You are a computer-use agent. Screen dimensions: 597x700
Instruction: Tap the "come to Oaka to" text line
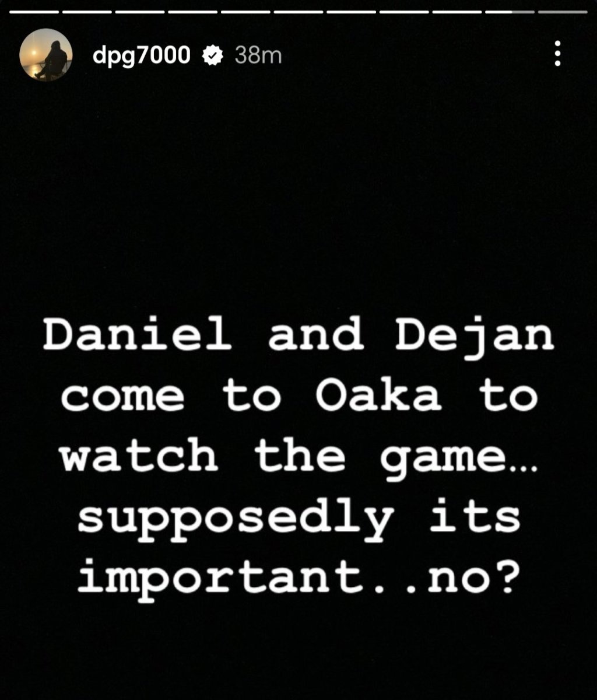click(298, 397)
